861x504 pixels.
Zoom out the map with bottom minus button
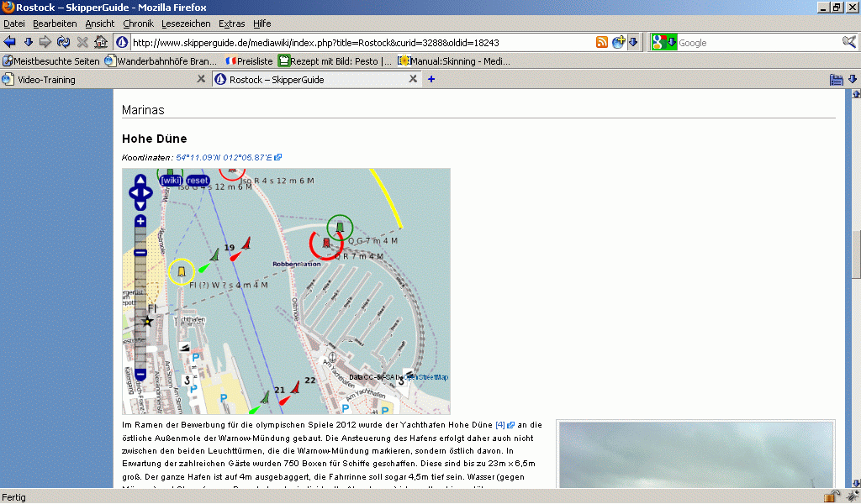(x=140, y=375)
